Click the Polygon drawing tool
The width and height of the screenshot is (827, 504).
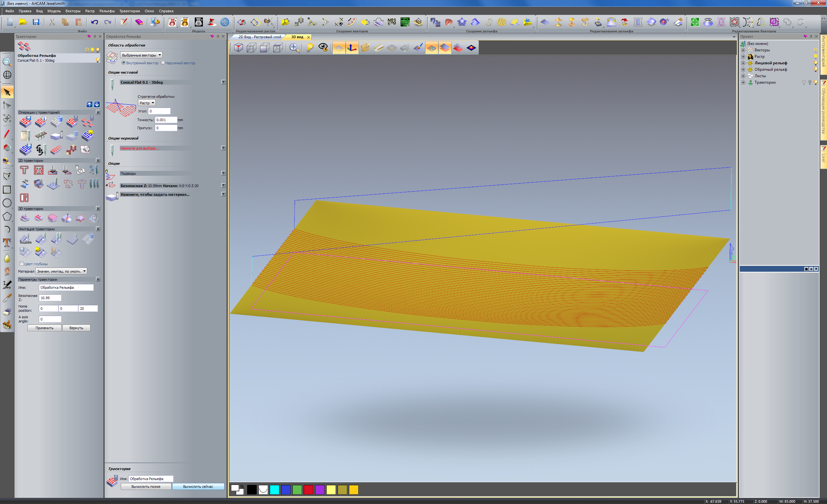tap(7, 216)
